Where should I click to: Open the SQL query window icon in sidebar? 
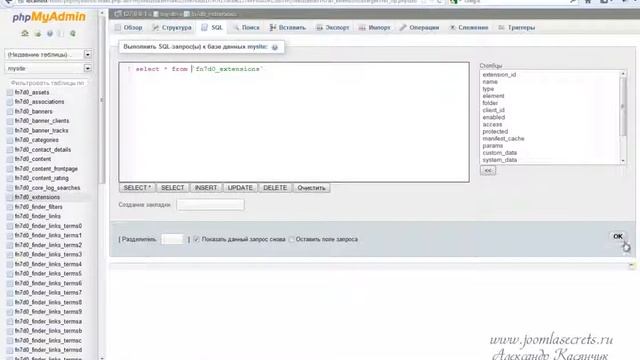(38, 33)
